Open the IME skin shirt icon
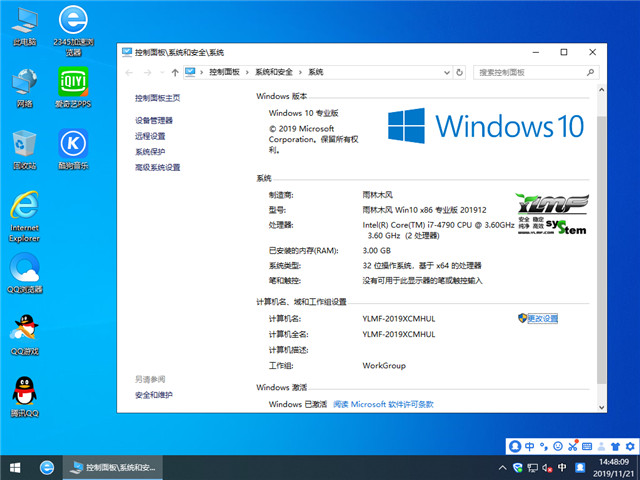Screen dimensions: 640x480 point(616,446)
